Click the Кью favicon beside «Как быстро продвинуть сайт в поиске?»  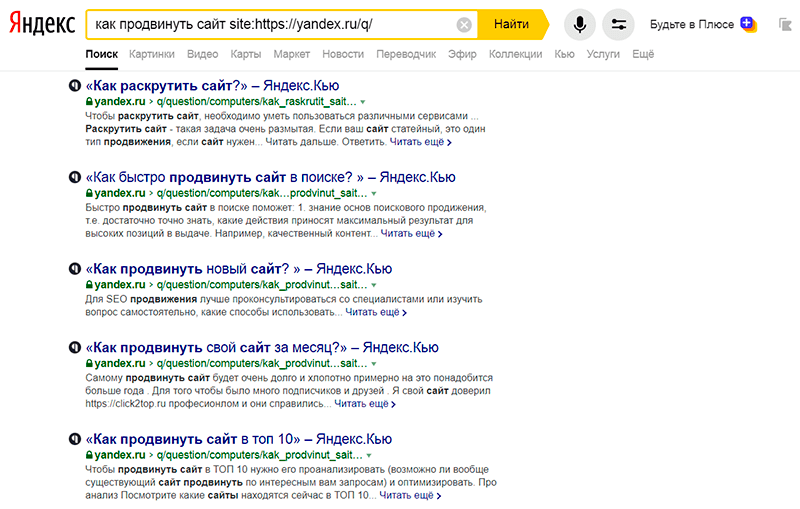coord(74,177)
